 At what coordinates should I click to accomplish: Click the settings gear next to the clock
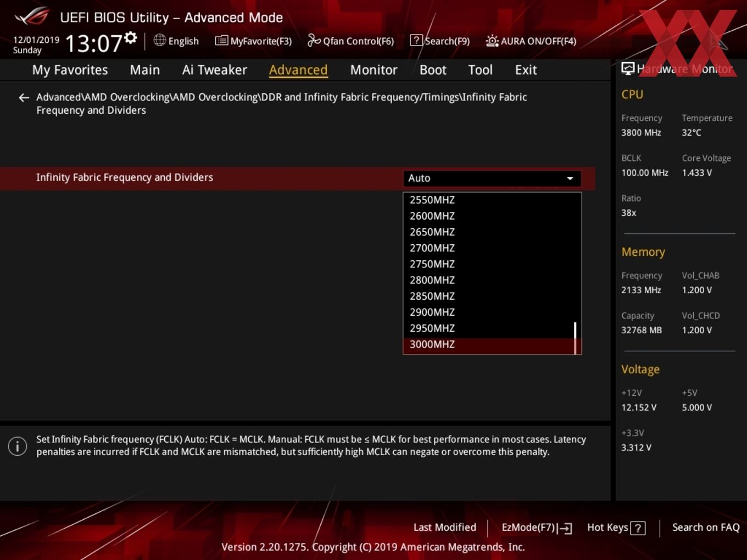[x=131, y=37]
